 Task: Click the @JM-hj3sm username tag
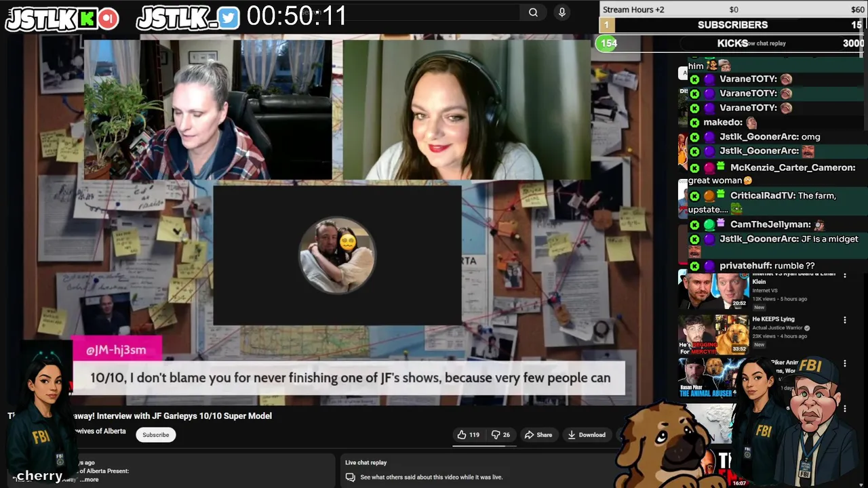point(117,350)
